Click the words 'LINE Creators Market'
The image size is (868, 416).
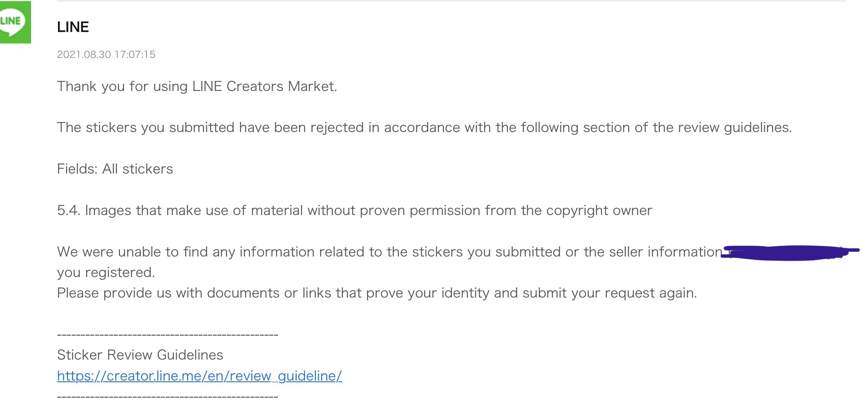(x=264, y=86)
